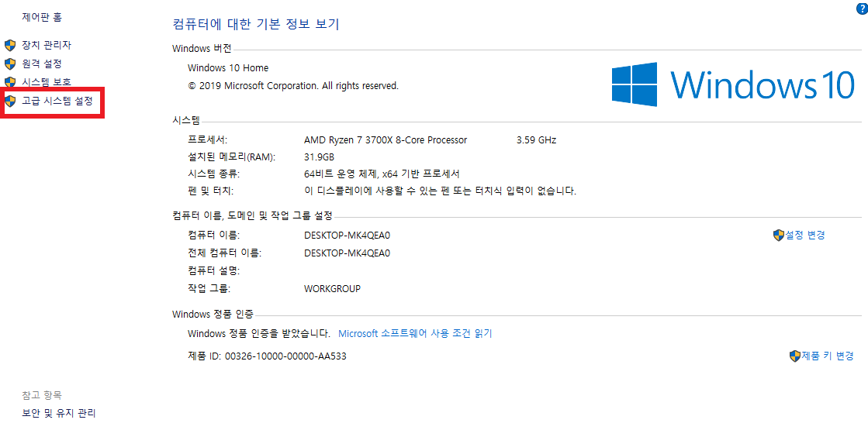Viewport: 868px width, 437px height.
Task: Click the shield icon next to 제품 키 변경
Action: point(795,356)
